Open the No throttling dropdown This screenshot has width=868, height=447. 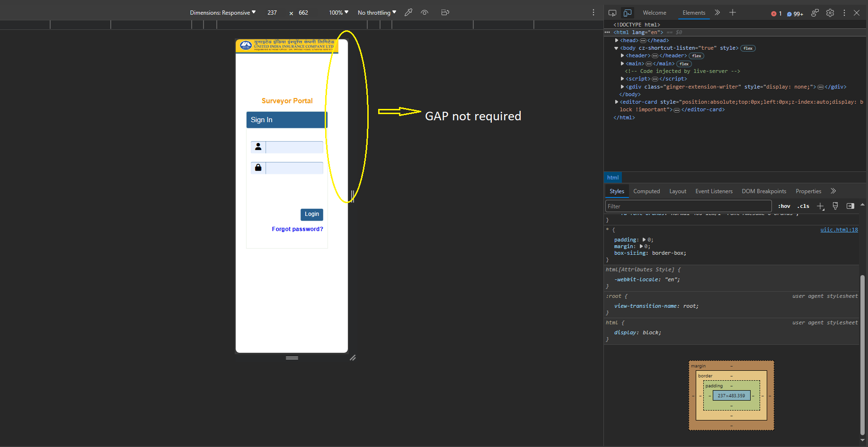[377, 13]
